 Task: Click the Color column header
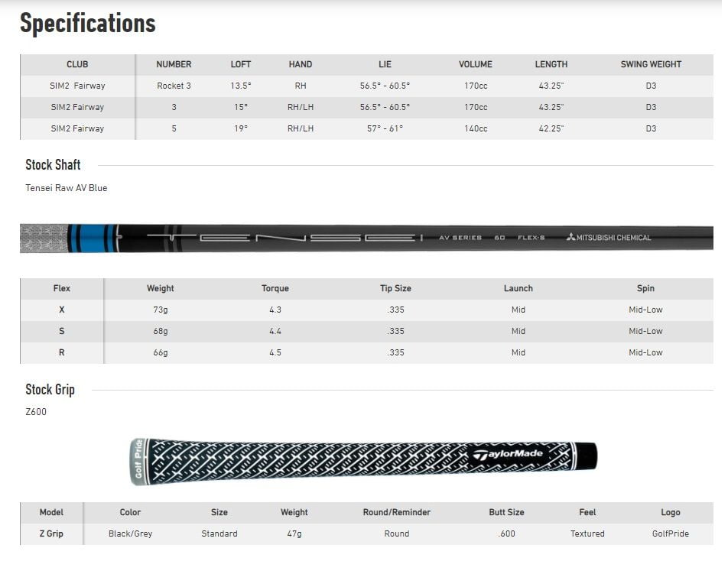click(x=130, y=512)
